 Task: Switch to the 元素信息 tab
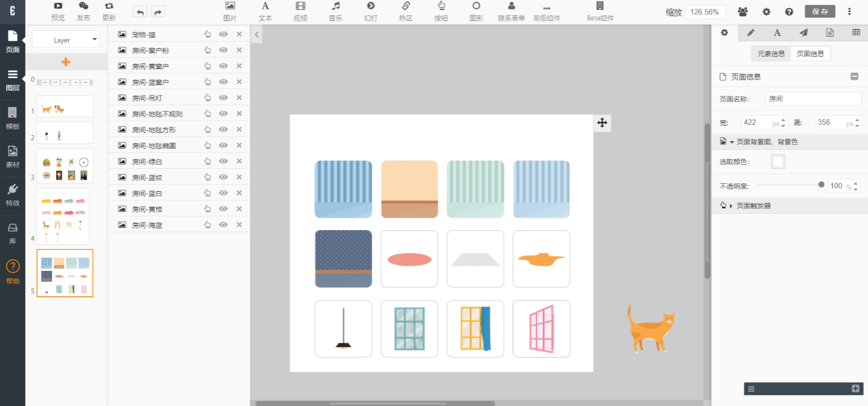tap(770, 54)
